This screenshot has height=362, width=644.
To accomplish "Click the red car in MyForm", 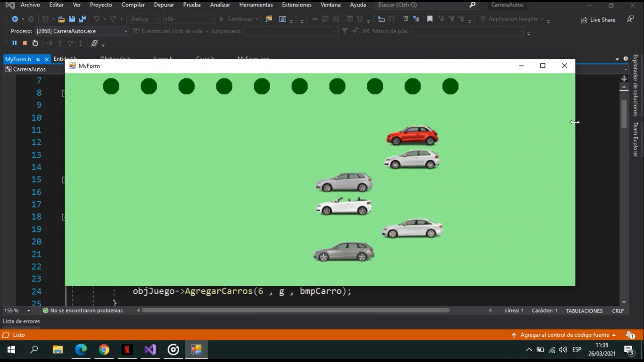I will click(x=412, y=136).
